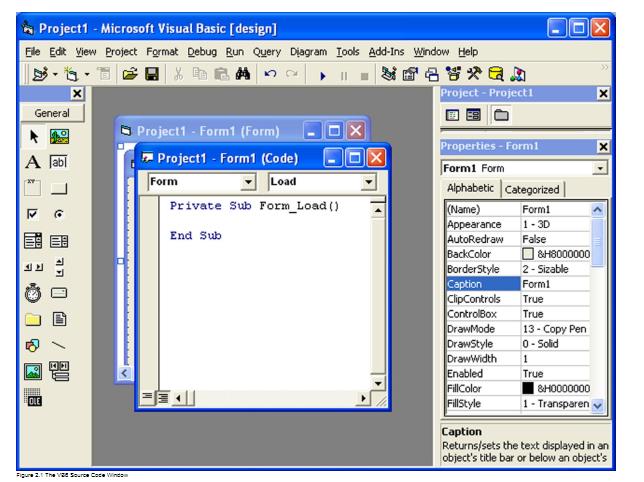Open Visual Component Manager toolbar icon

tap(518, 74)
